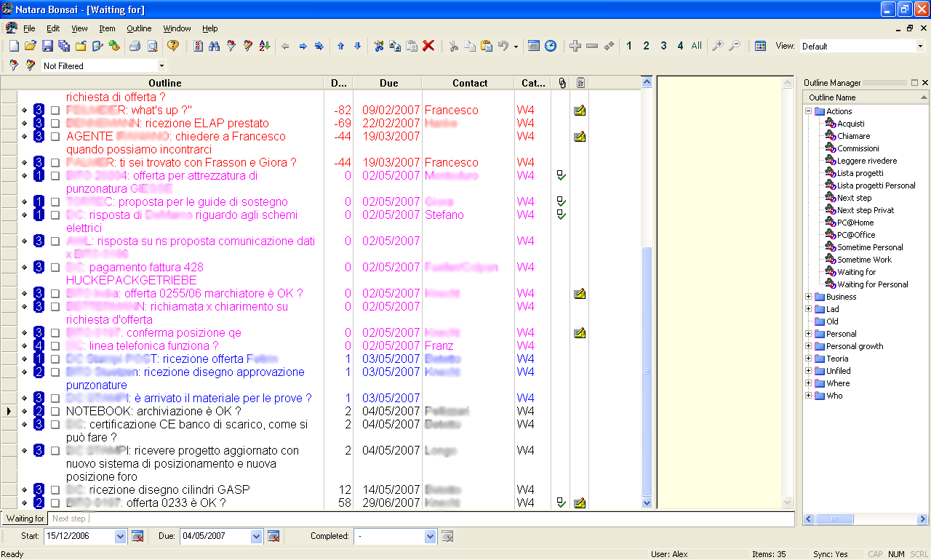Show All outline levels

pos(697,46)
